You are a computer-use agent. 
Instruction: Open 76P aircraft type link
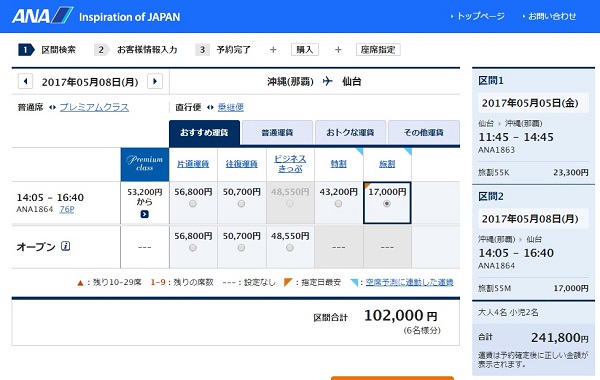(x=67, y=209)
